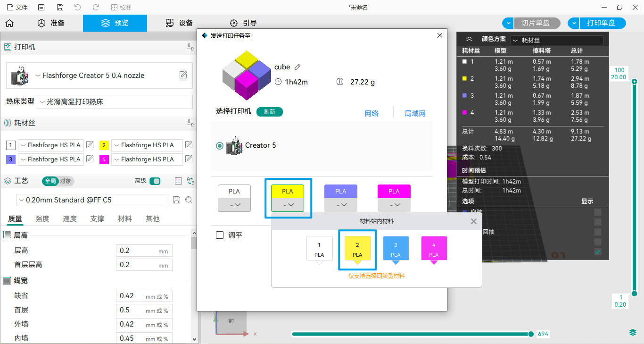Click the redo arrow icon
The width and height of the screenshot is (644, 344).
point(96,7)
